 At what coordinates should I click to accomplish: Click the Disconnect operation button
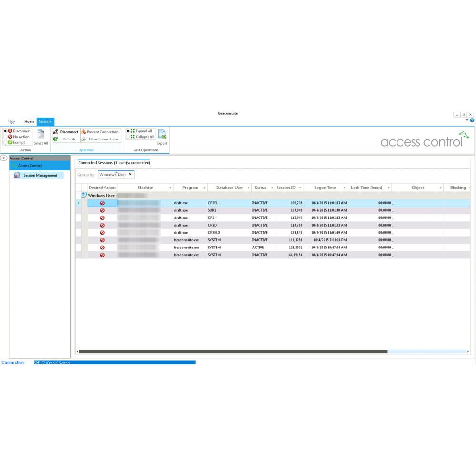pos(66,132)
